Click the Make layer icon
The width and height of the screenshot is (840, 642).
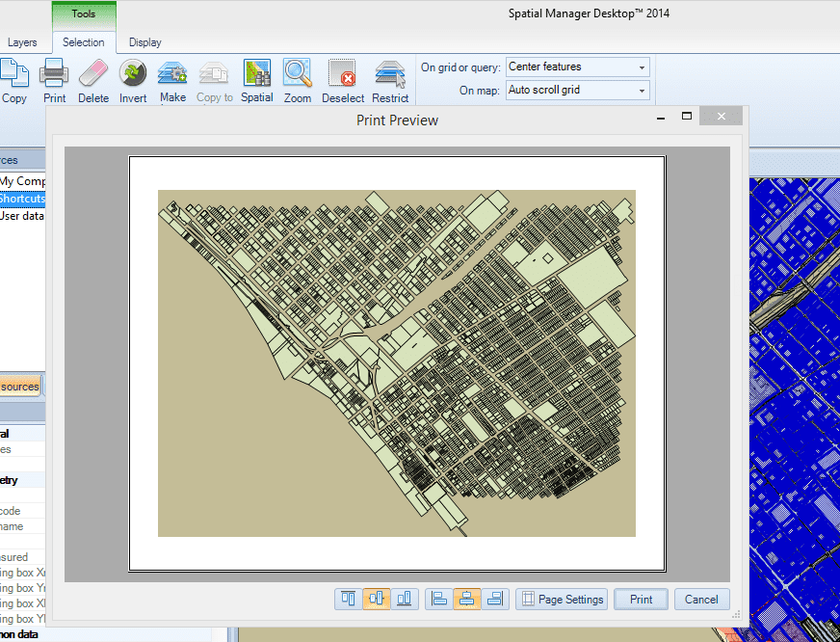(172, 77)
